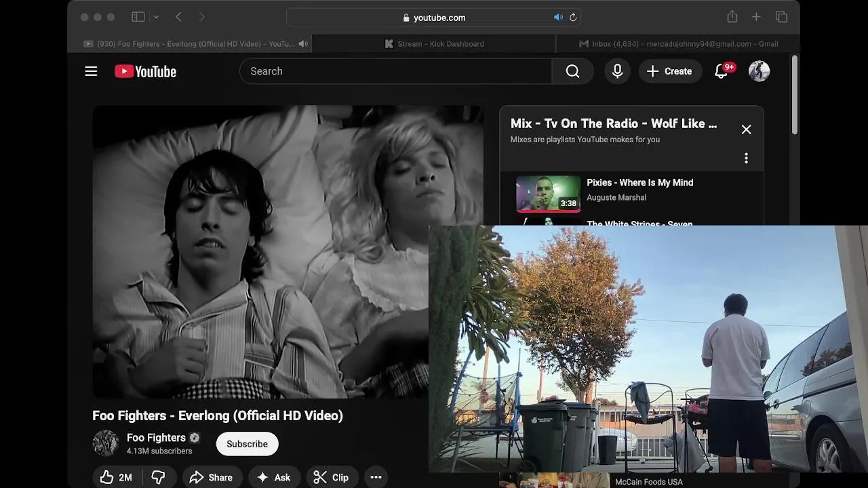868x488 pixels.
Task: Click the Create button
Action: [669, 71]
